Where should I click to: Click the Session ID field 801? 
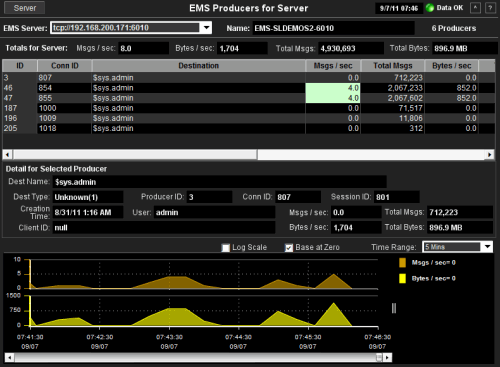coord(397,197)
